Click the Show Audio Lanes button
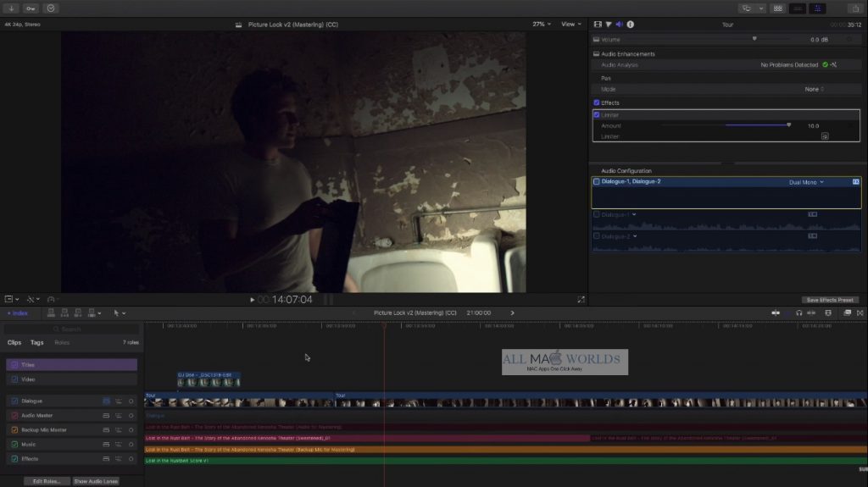Viewport: 868px width, 487px height. [x=96, y=481]
